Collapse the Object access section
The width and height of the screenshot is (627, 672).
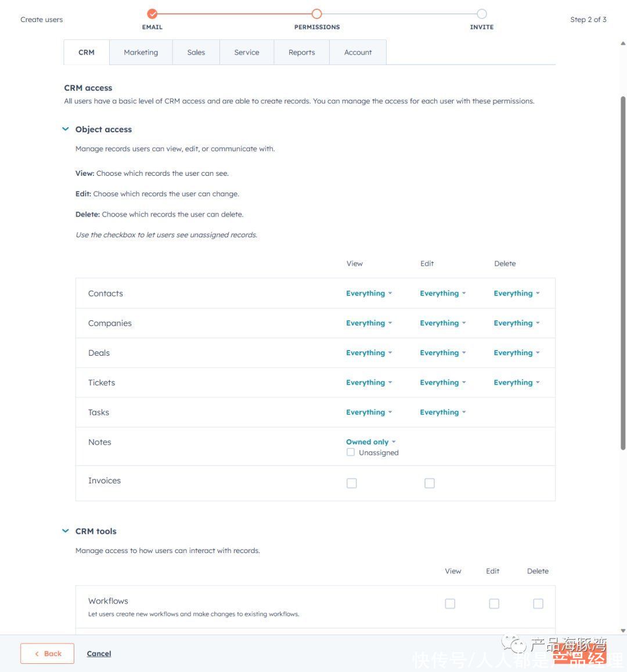click(x=66, y=129)
